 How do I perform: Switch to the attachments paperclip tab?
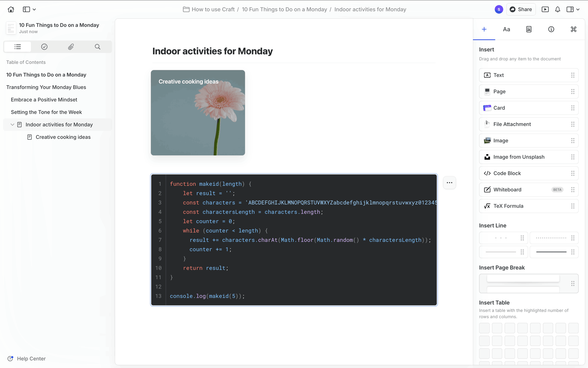point(71,47)
